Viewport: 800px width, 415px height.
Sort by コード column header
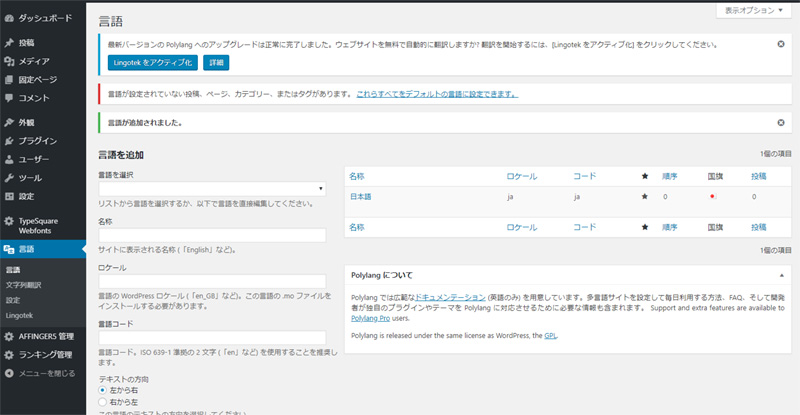585,176
